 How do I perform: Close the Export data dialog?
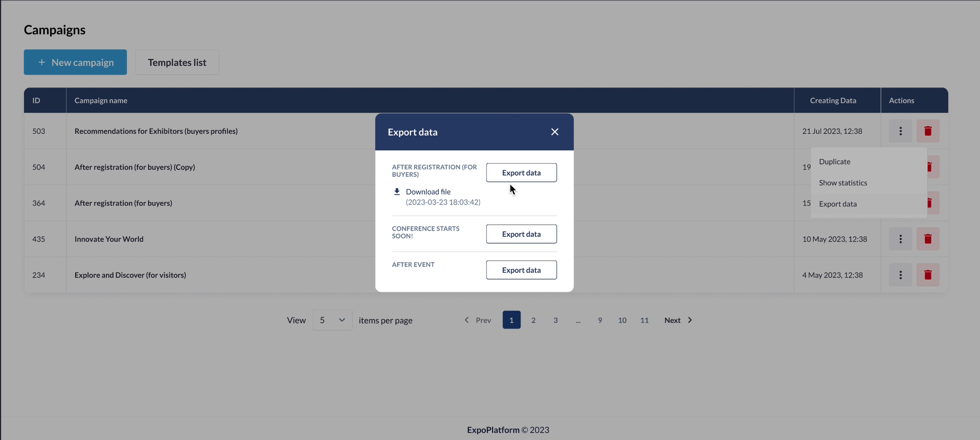pyautogui.click(x=554, y=132)
